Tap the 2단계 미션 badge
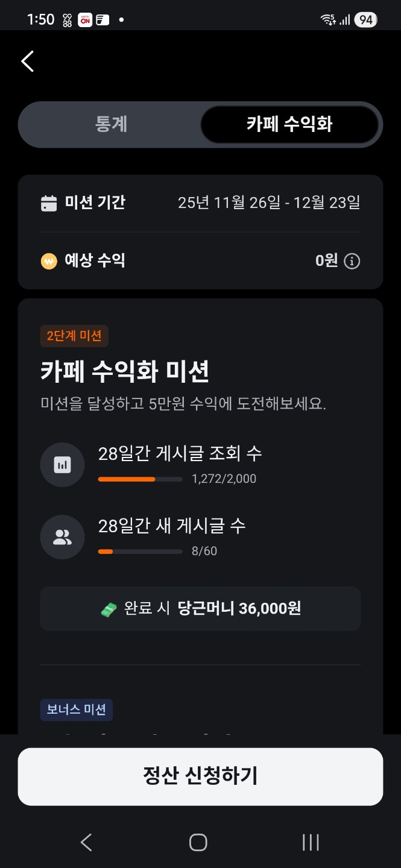Image resolution: width=401 pixels, height=868 pixels. pyautogui.click(x=74, y=336)
